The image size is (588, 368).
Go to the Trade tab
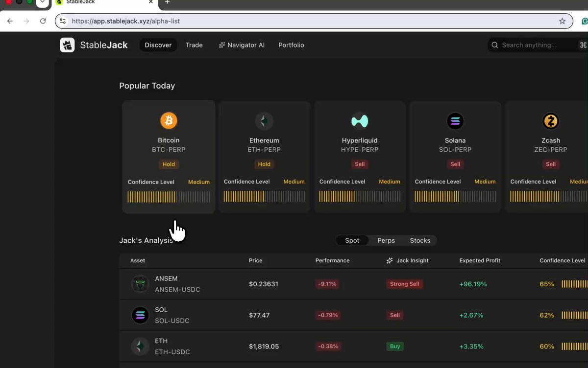(194, 45)
